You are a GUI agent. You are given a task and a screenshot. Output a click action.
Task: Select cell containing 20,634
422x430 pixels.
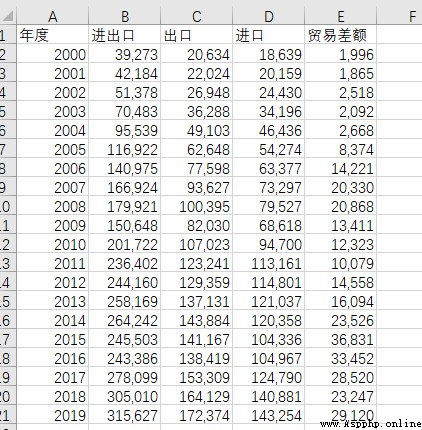[197, 54]
